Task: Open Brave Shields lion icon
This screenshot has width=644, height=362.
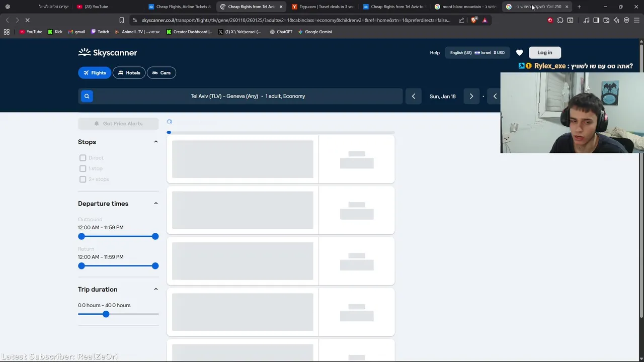Action: click(x=474, y=20)
